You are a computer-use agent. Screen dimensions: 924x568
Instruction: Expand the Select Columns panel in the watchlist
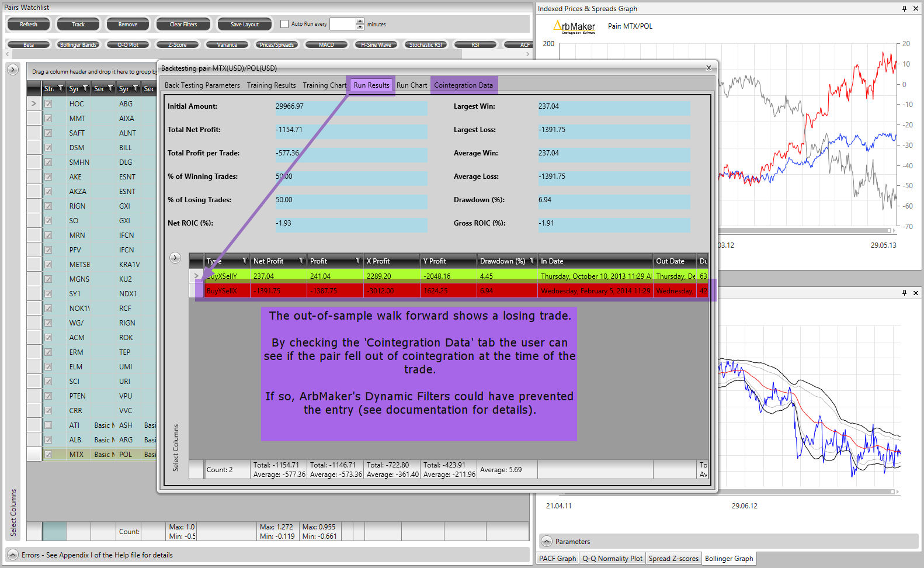pos(13,70)
